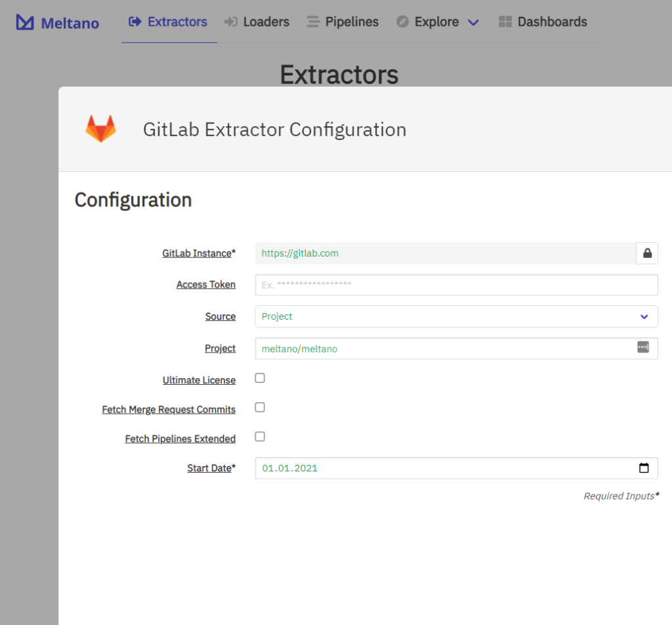The height and width of the screenshot is (625, 672).
Task: Enable the Ultimate License checkbox
Action: (x=259, y=377)
